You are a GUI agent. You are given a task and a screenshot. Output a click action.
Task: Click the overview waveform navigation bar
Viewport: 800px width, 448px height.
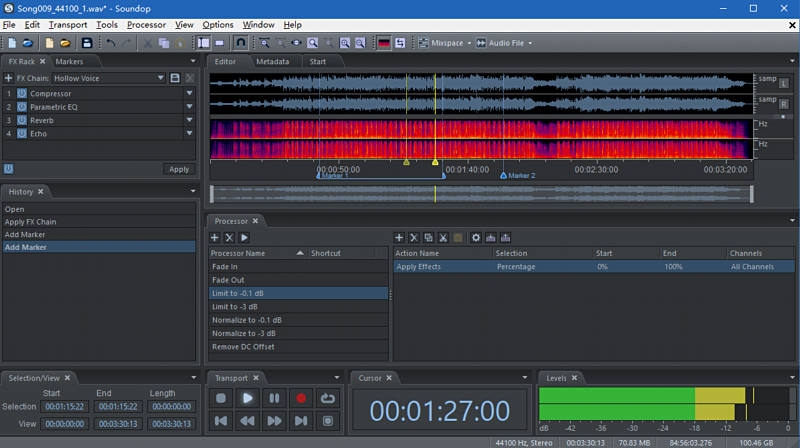tap(482, 194)
